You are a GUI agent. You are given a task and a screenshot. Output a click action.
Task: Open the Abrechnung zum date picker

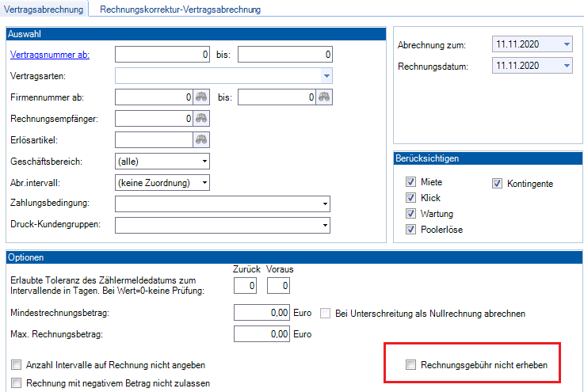pyautogui.click(x=567, y=44)
